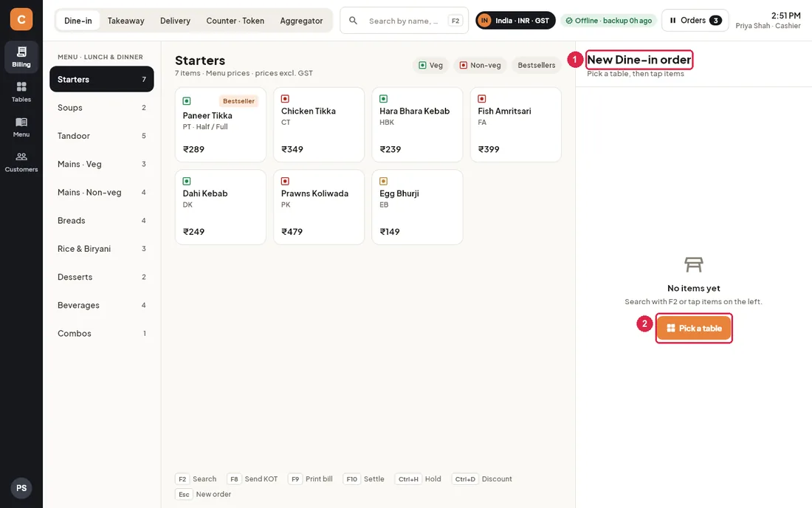Add Fish Amritsari to the order
Image resolution: width=812 pixels, height=508 pixels.
tap(516, 125)
